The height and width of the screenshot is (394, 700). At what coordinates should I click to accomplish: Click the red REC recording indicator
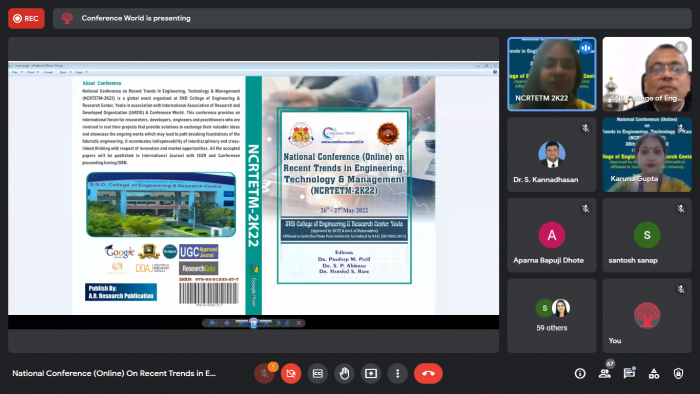[x=26, y=18]
